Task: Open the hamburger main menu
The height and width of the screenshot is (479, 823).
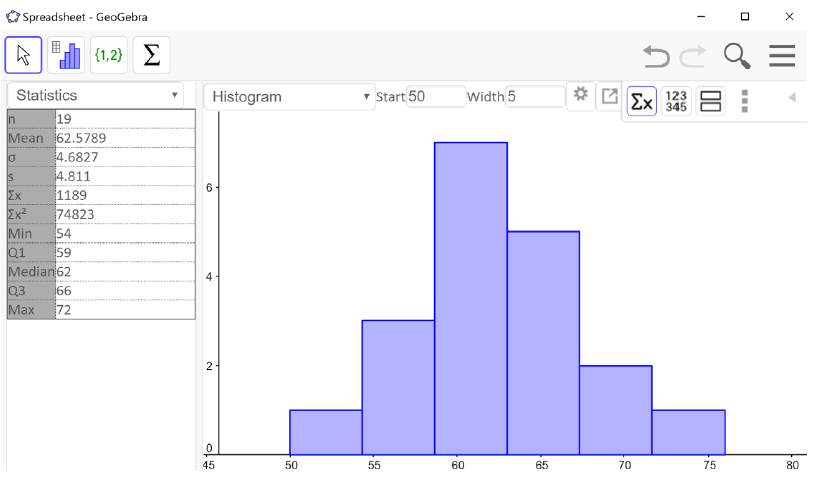Action: point(782,56)
